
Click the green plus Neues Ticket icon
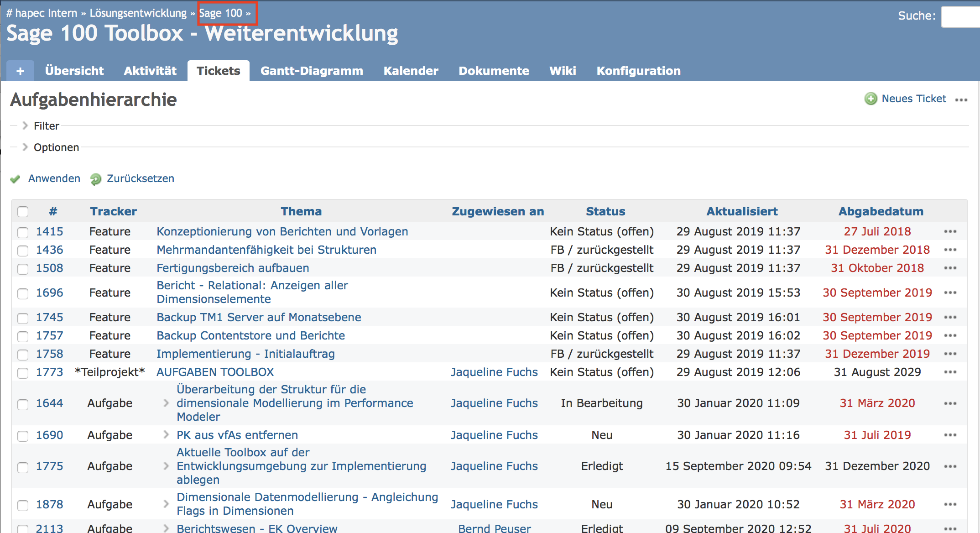(871, 99)
